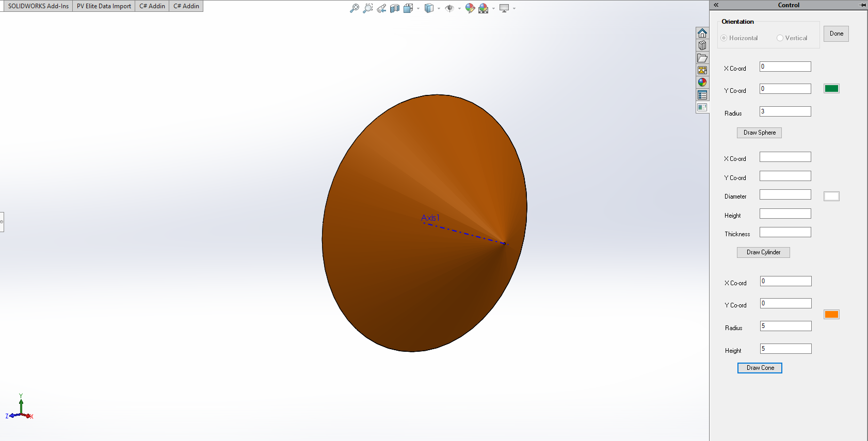
Task: Select the Zoom to Area tool
Action: coord(367,8)
